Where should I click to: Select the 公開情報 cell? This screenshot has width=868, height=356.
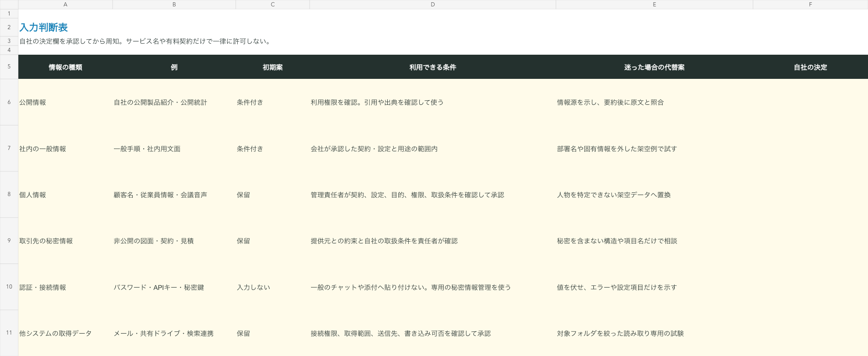(x=65, y=102)
